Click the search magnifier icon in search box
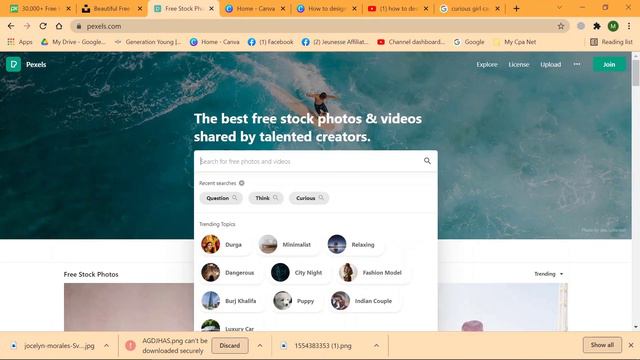 pyautogui.click(x=427, y=161)
